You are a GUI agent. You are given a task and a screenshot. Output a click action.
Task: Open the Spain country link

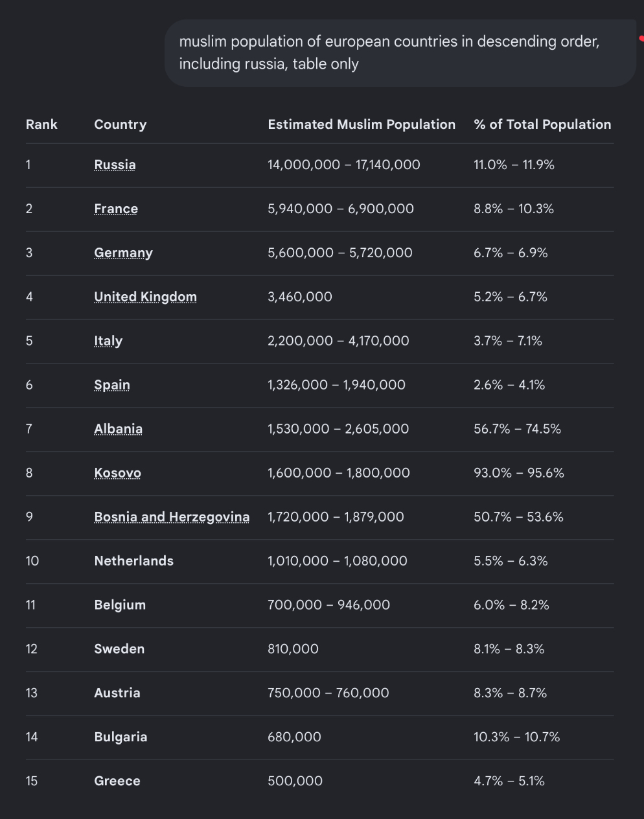point(112,385)
